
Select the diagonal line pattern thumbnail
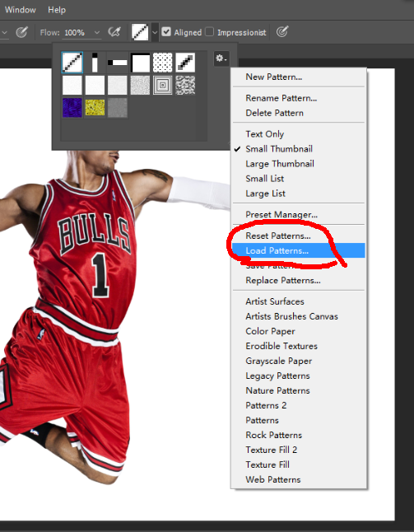pyautogui.click(x=72, y=63)
